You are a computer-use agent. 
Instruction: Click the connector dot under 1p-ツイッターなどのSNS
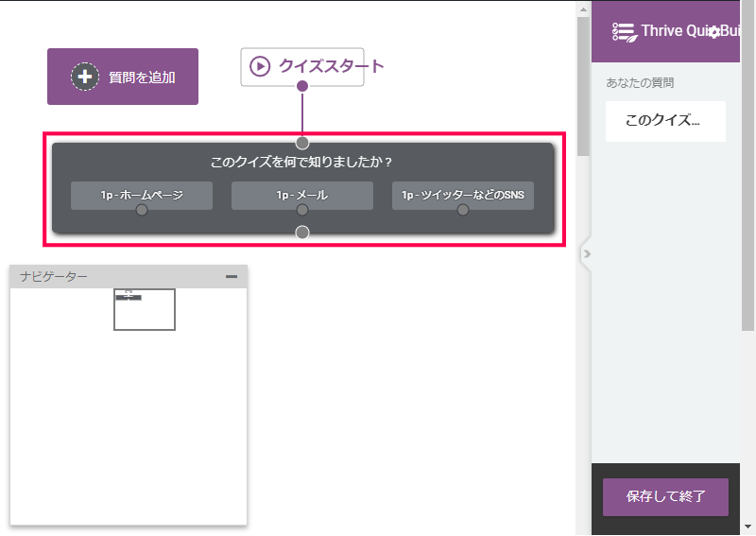[463, 210]
